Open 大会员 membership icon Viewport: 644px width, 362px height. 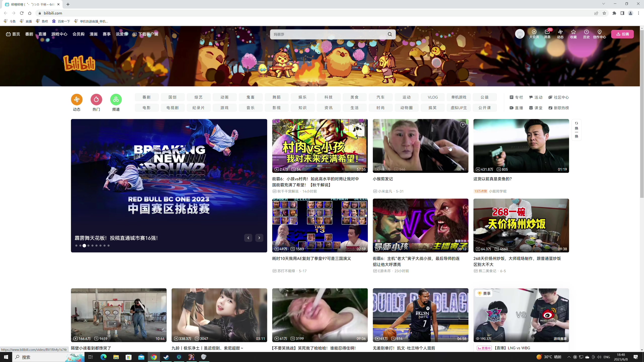pos(534,34)
